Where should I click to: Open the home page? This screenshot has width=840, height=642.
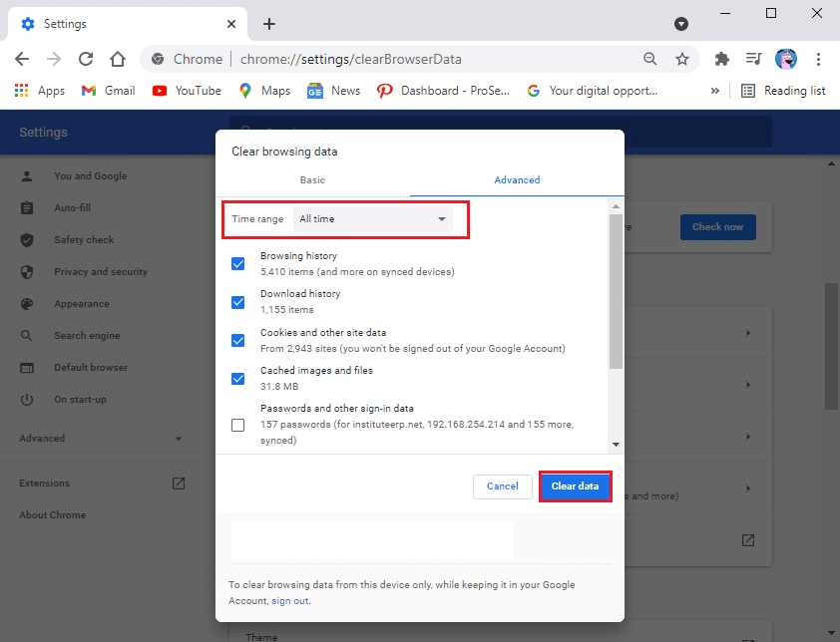[118, 59]
